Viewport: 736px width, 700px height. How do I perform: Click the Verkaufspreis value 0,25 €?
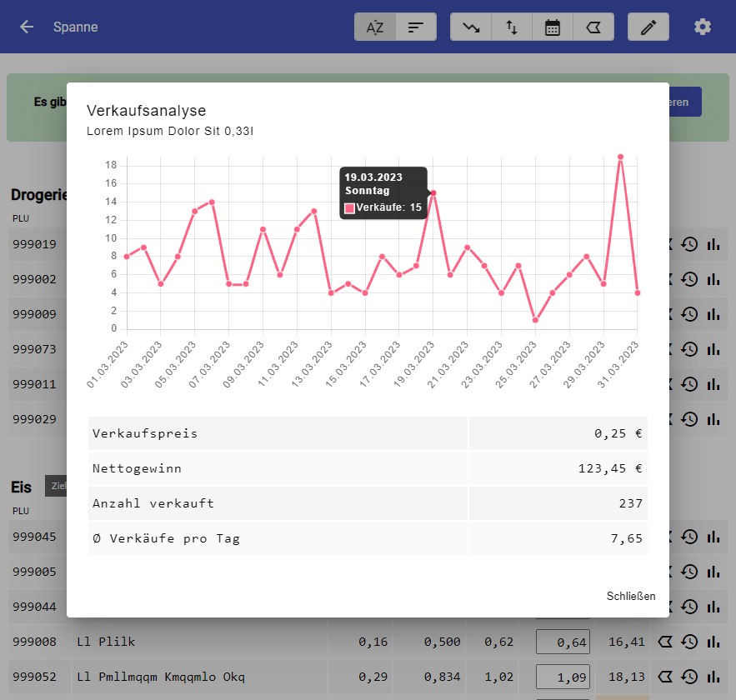coord(618,433)
